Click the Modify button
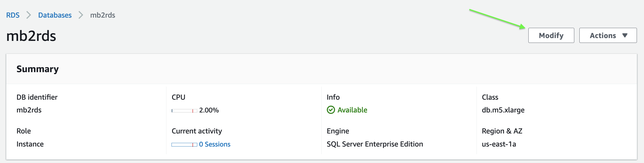Image resolution: width=644 pixels, height=163 pixels. [551, 35]
